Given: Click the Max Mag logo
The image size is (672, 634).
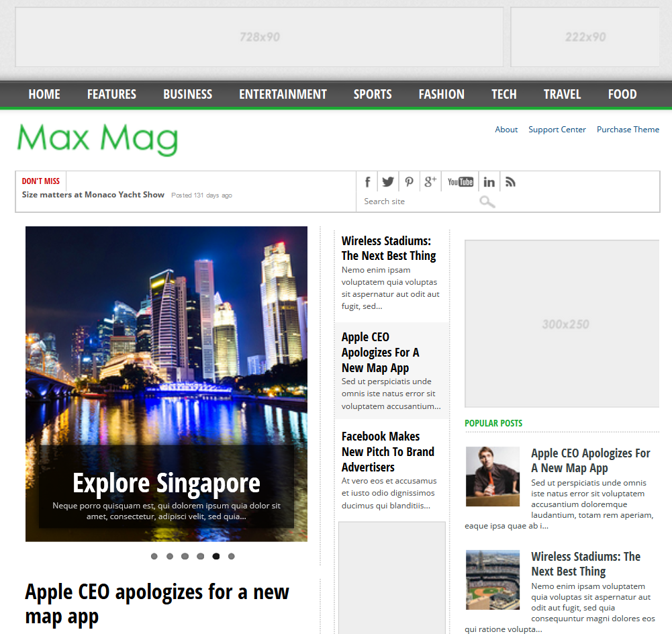Looking at the screenshot, I should pos(98,139).
